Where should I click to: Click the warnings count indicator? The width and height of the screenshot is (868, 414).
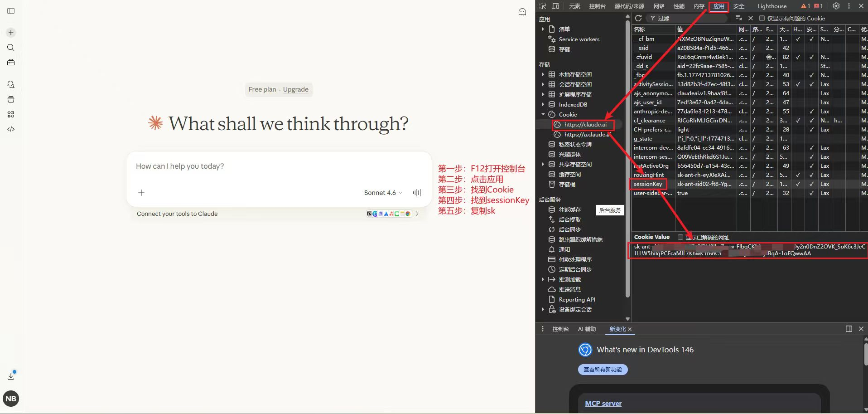tap(805, 6)
